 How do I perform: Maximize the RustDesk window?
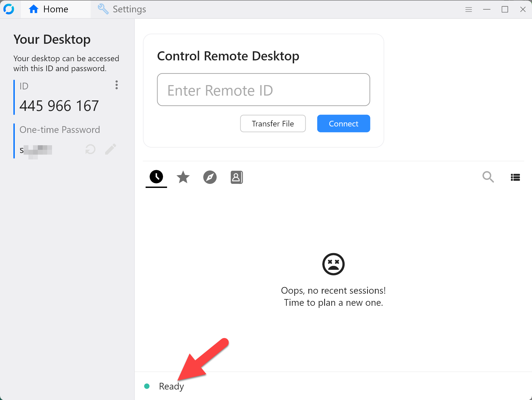tap(505, 9)
